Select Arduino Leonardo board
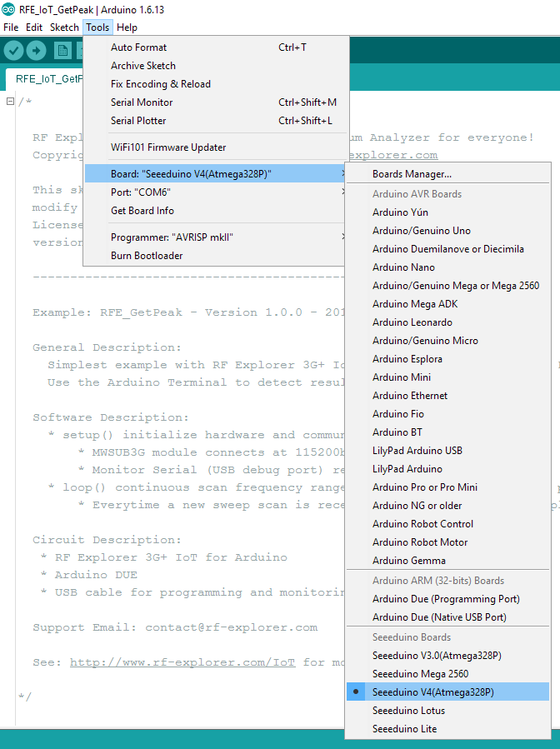The image size is (560, 749). 447,322
